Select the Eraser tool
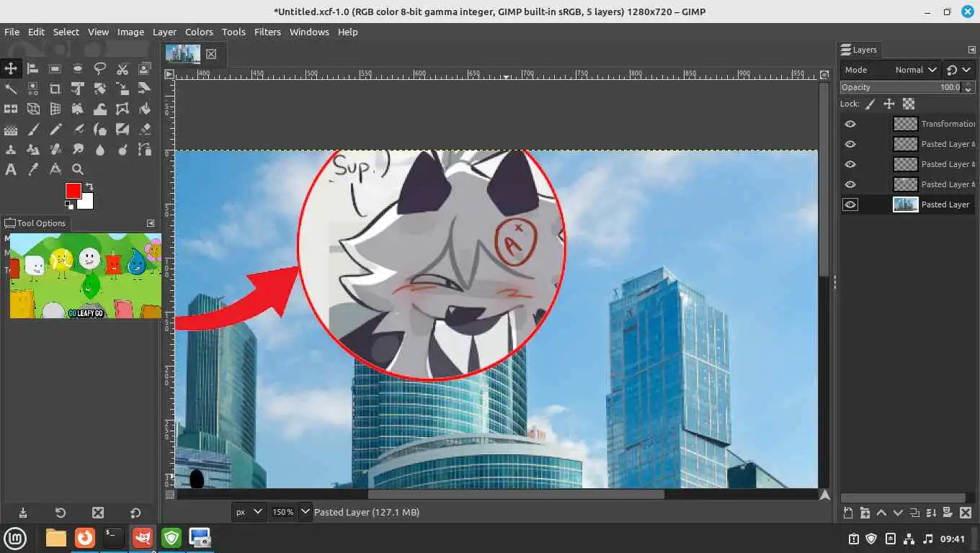The width and height of the screenshot is (980, 553). pos(145,129)
